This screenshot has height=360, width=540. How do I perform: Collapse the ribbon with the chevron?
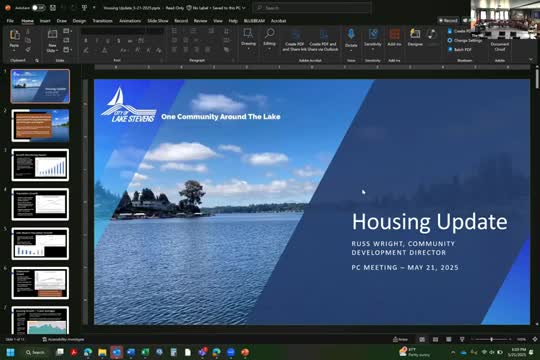point(531,60)
